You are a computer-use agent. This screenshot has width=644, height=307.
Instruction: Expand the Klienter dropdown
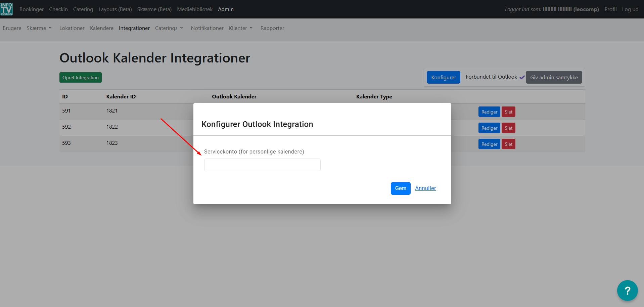pyautogui.click(x=241, y=28)
